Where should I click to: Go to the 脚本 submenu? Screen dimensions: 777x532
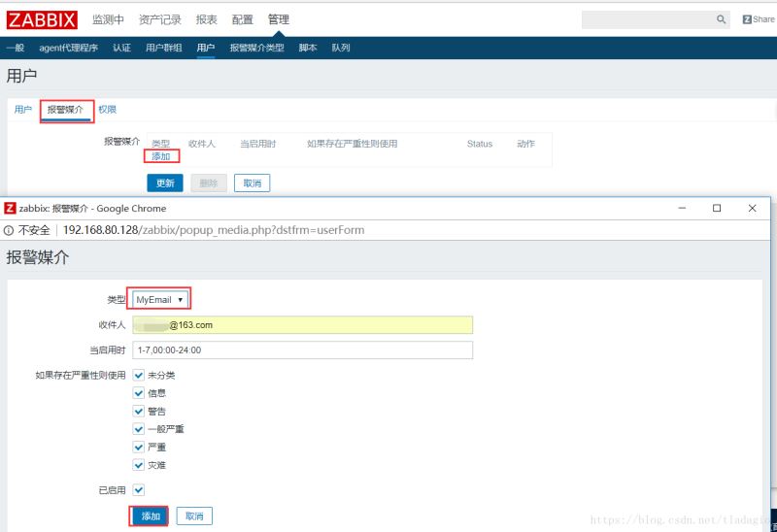tap(308, 48)
